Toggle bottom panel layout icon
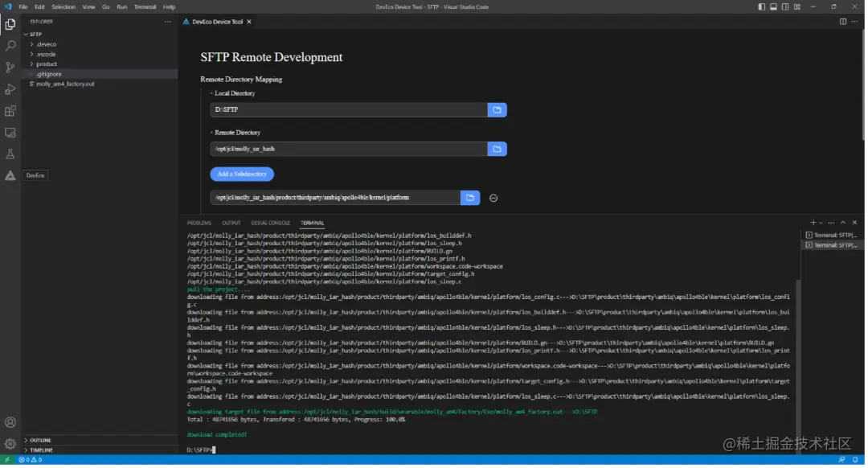Screen dimensions: 868x468 coord(775,6)
